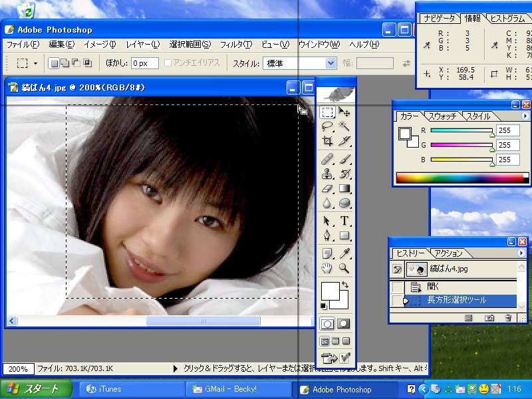
Task: Choose New selection mode button
Action: pos(54,63)
